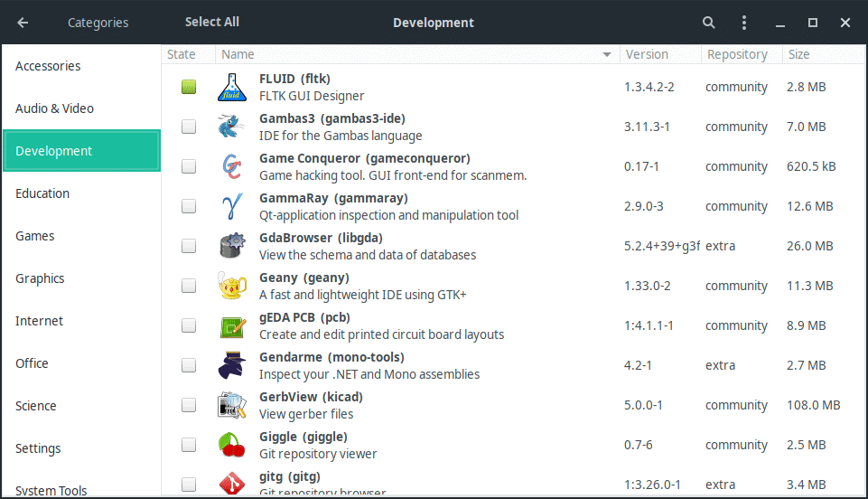The image size is (868, 499).
Task: Open the Internet category
Action: [x=81, y=321]
